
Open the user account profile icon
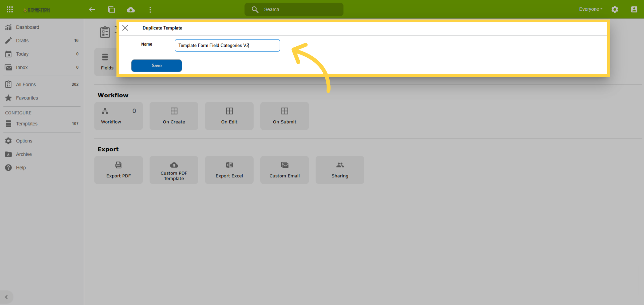click(634, 9)
